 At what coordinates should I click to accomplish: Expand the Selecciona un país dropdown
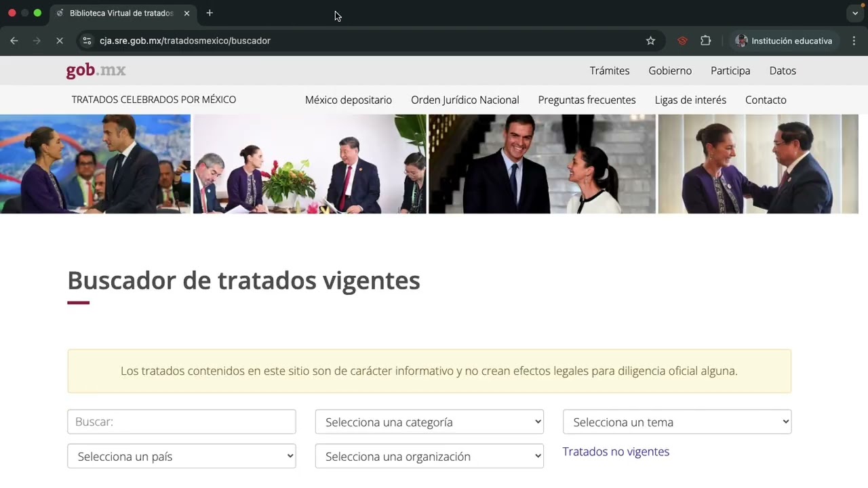point(182,456)
